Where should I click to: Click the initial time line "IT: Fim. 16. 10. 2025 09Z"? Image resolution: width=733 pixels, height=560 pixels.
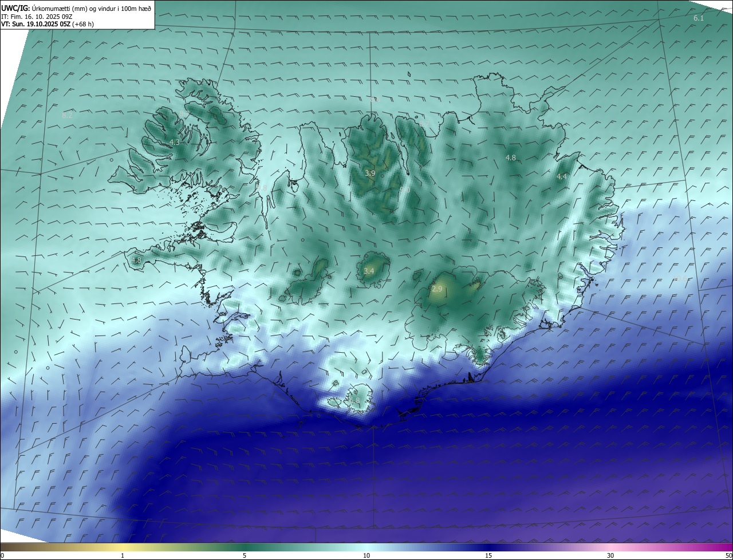click(x=36, y=17)
